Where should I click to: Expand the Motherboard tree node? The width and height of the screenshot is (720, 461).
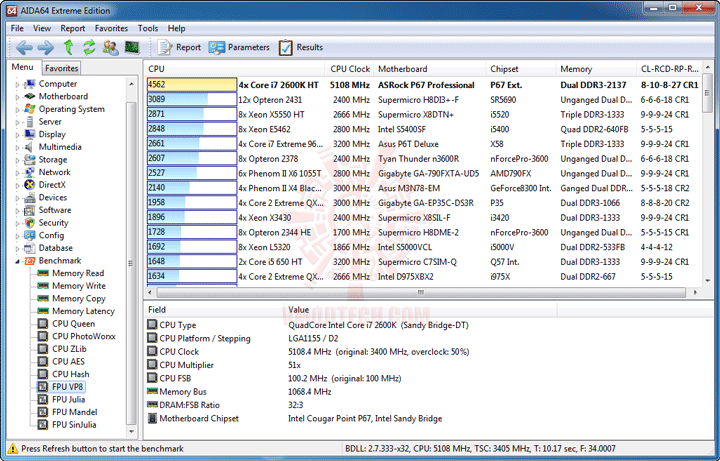(17, 96)
